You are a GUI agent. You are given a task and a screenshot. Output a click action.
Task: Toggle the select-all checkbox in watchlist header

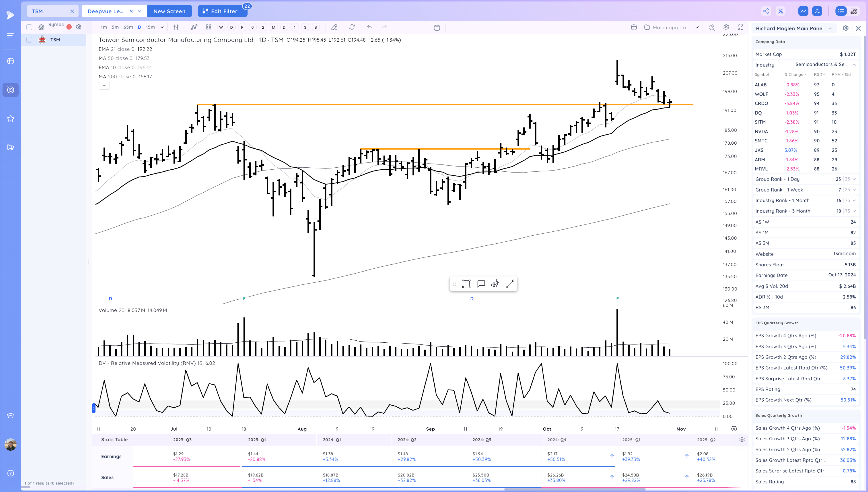coord(29,27)
